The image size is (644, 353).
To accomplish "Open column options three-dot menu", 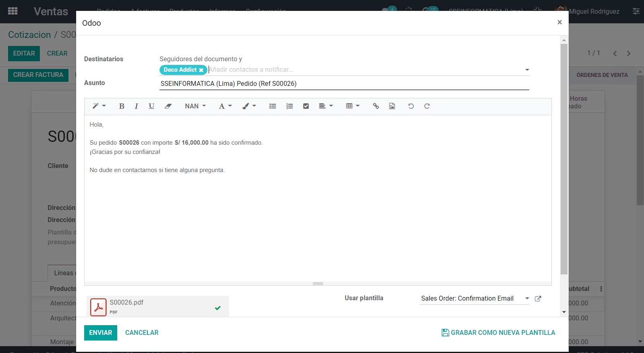I will point(601,289).
